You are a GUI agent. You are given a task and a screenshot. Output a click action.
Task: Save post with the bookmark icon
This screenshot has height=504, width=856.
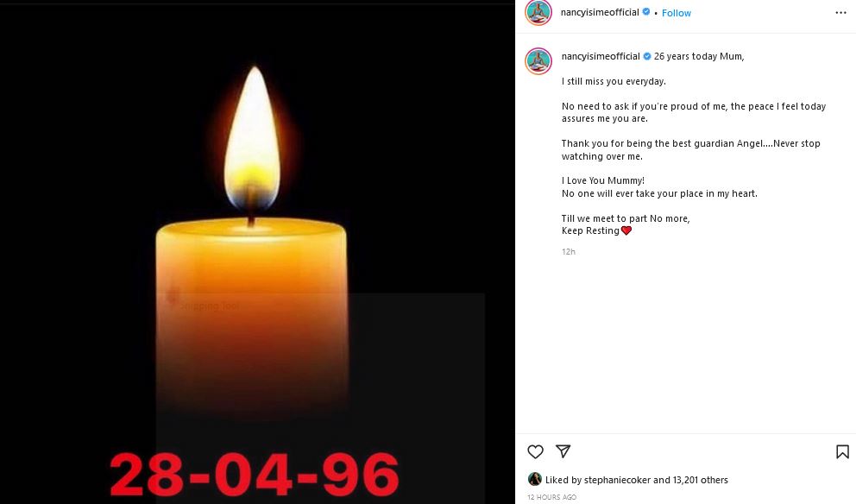click(x=842, y=451)
